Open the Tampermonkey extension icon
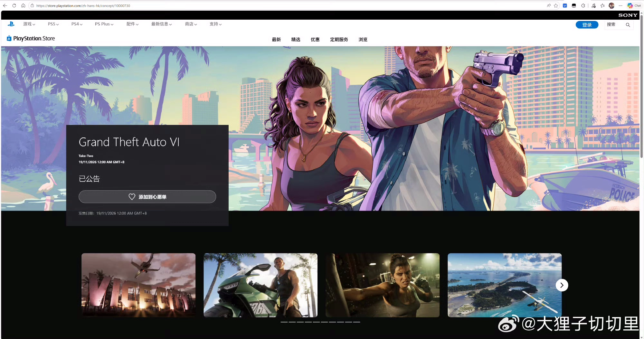The height and width of the screenshot is (339, 644). (574, 5)
